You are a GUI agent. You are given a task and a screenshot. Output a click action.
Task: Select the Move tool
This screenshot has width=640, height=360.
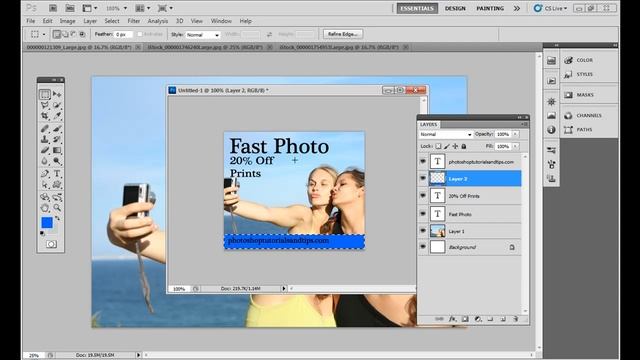point(57,94)
